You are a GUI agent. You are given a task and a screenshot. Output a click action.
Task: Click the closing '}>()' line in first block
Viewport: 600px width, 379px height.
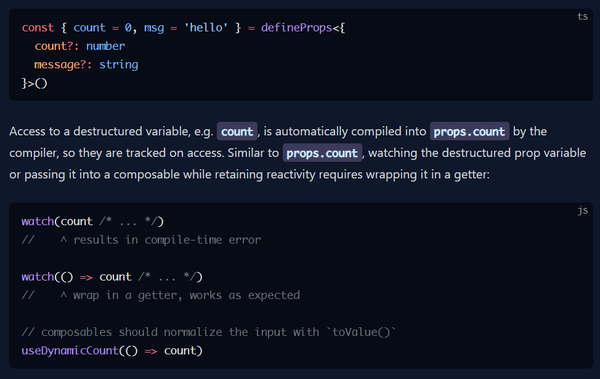pos(34,83)
